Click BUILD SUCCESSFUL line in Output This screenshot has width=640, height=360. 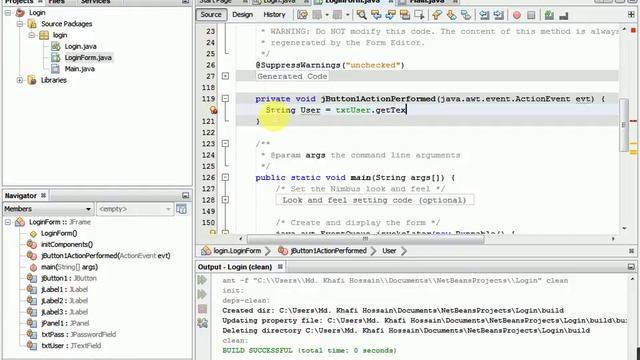coord(309,350)
